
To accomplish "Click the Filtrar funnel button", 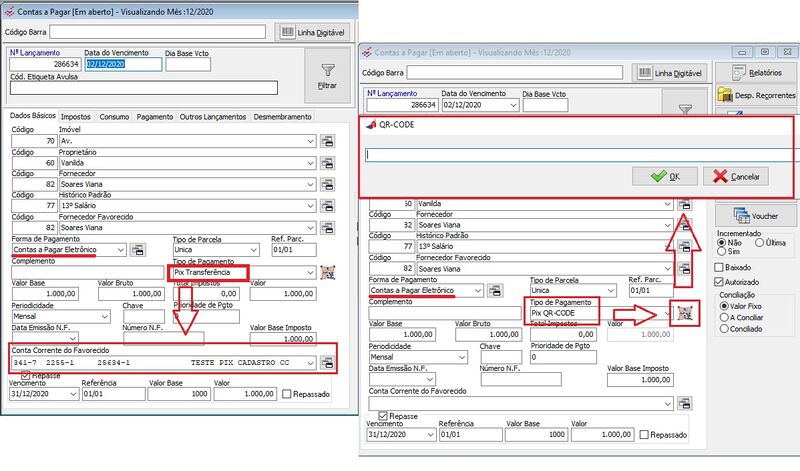I will 326,75.
